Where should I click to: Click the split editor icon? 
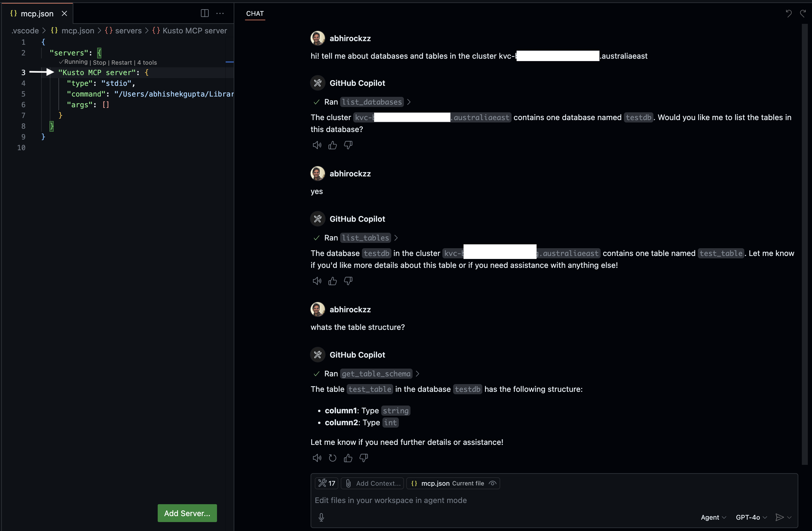(205, 13)
